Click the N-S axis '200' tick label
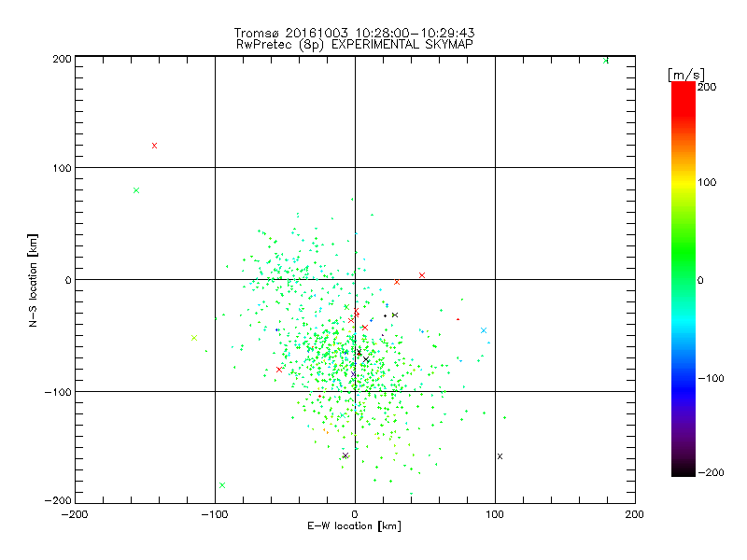747x560 pixels. click(x=63, y=59)
